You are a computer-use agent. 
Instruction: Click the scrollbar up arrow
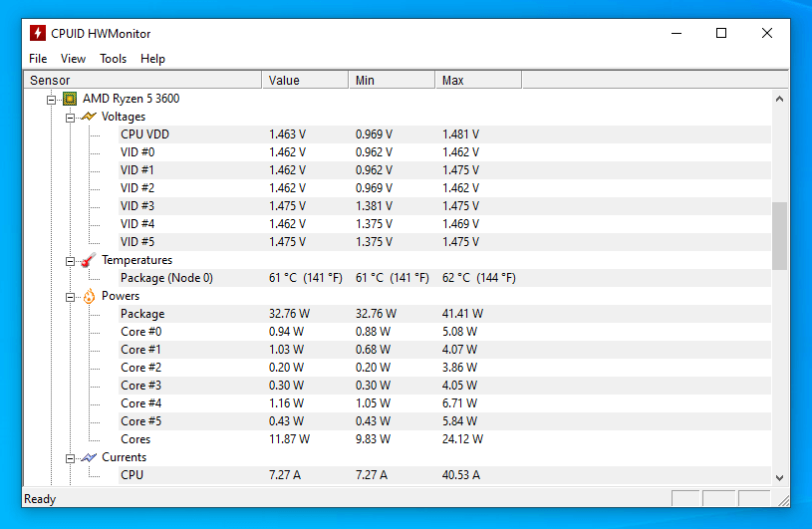click(779, 99)
